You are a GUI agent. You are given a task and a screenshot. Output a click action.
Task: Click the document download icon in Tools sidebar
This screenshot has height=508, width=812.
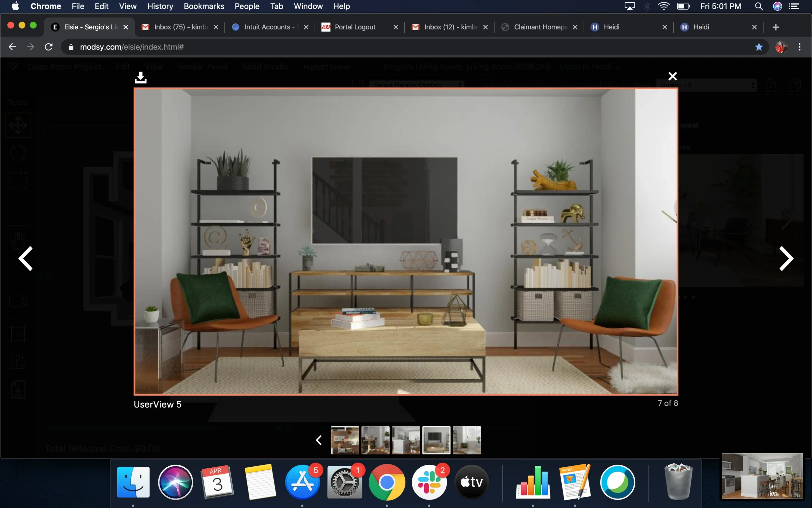tap(18, 389)
